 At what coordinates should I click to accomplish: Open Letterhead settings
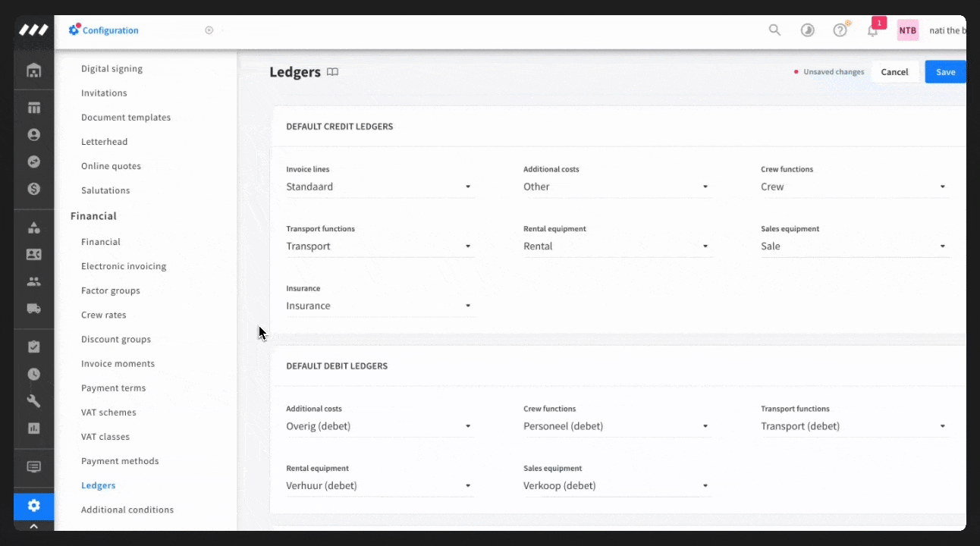pyautogui.click(x=104, y=142)
